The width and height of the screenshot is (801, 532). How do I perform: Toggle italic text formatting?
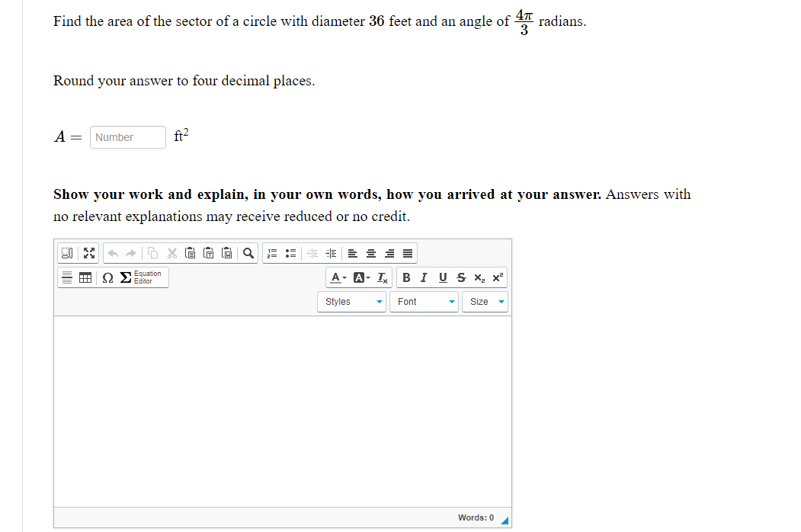point(423,277)
